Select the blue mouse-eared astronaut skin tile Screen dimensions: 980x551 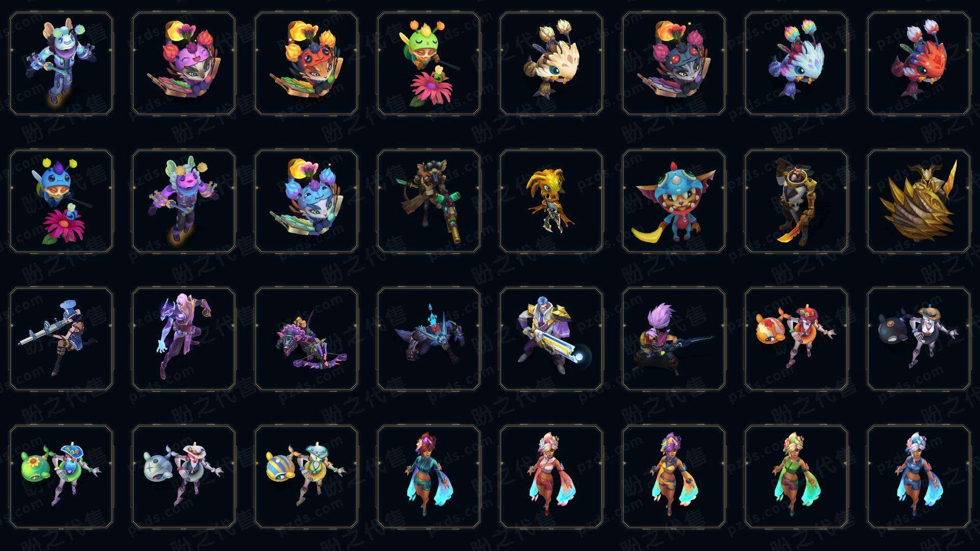(61, 64)
